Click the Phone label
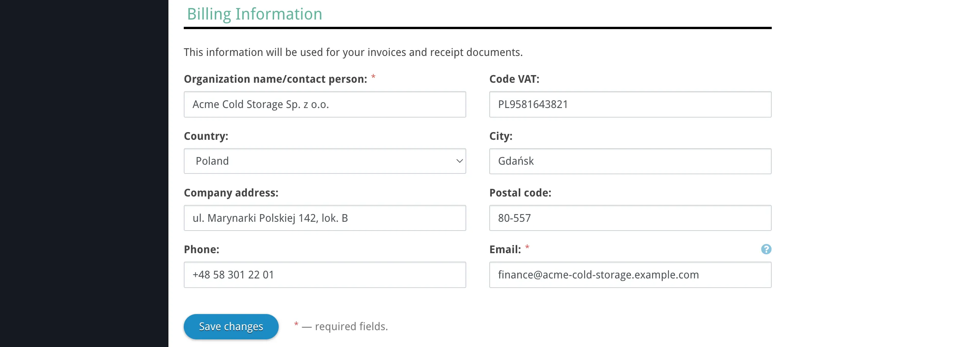The width and height of the screenshot is (980, 347). coord(202,249)
